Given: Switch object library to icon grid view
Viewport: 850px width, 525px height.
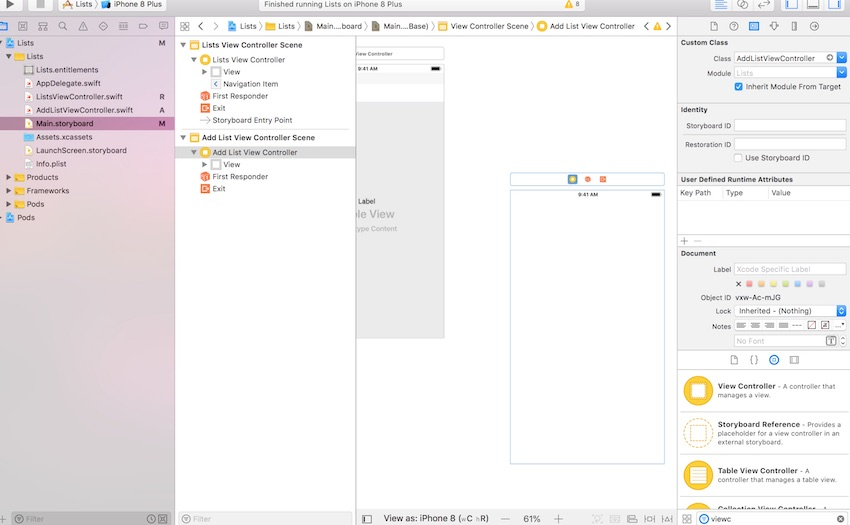Looking at the screenshot, I should click(687, 519).
